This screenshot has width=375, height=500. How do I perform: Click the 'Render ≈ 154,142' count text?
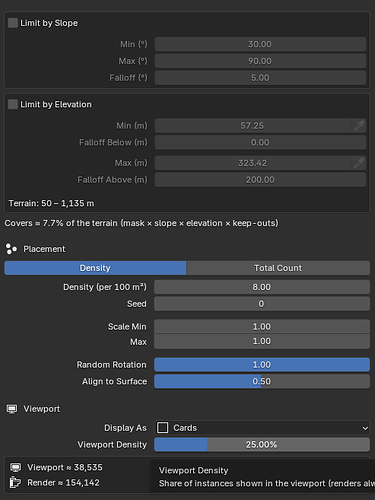[x=63, y=483]
